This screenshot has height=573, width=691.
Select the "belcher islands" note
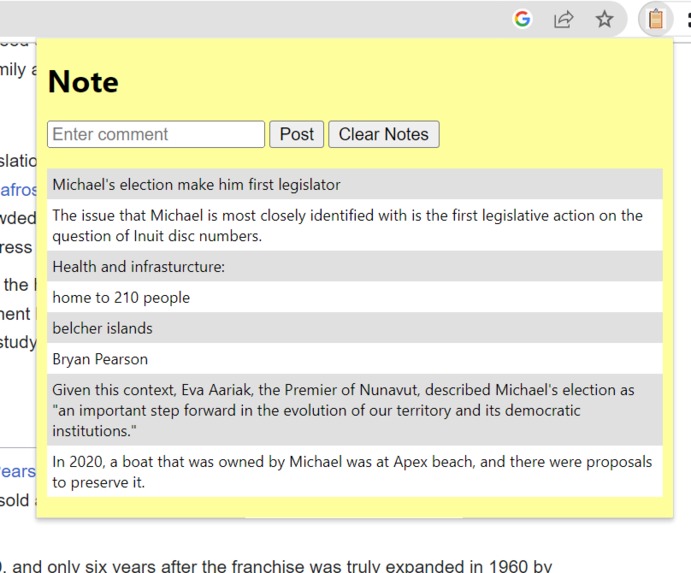355,328
